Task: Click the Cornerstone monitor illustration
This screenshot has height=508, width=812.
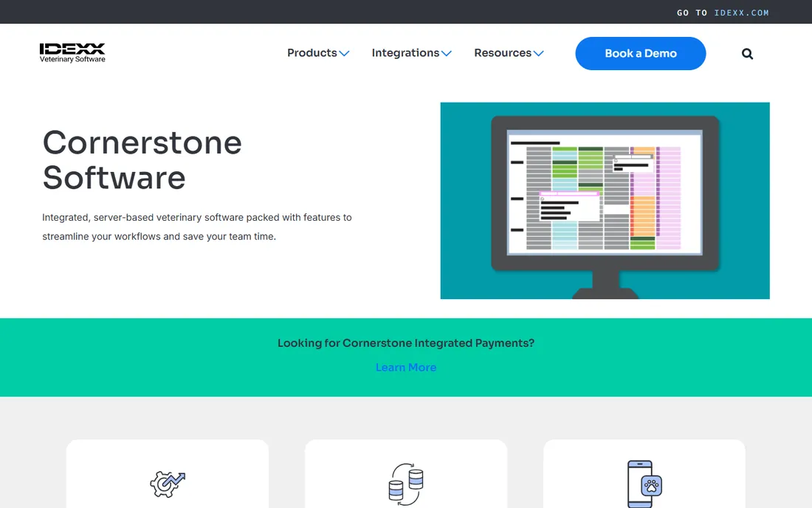Action: [x=605, y=200]
